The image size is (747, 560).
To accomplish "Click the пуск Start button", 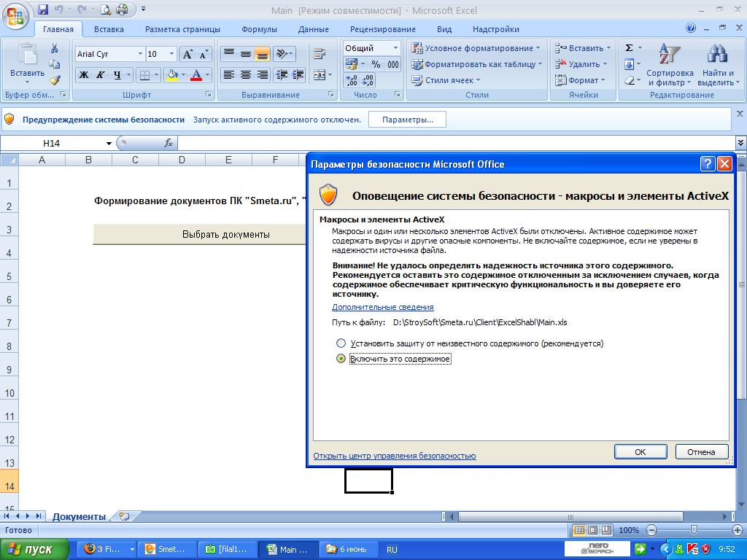I will tap(34, 550).
